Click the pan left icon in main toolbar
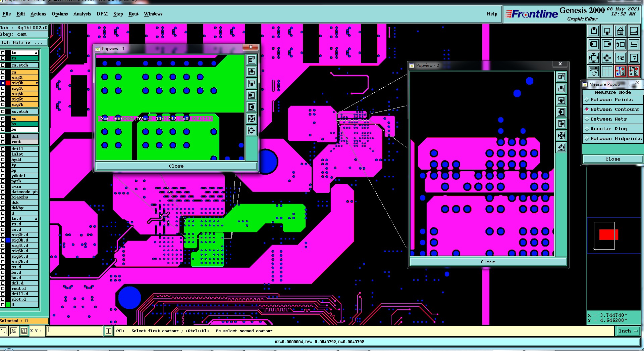The image size is (644, 351). point(593,44)
